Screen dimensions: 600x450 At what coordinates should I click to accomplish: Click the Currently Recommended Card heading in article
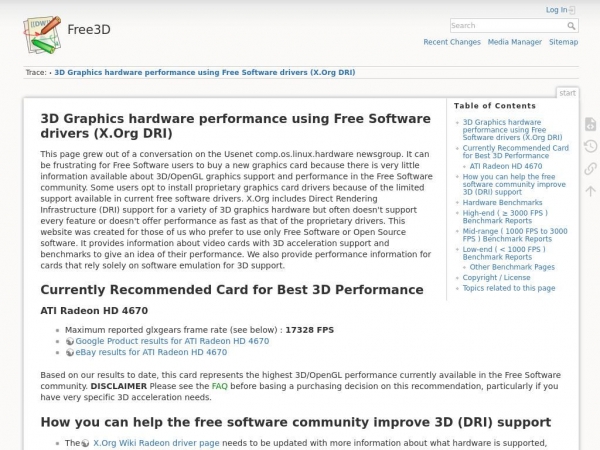click(x=232, y=290)
